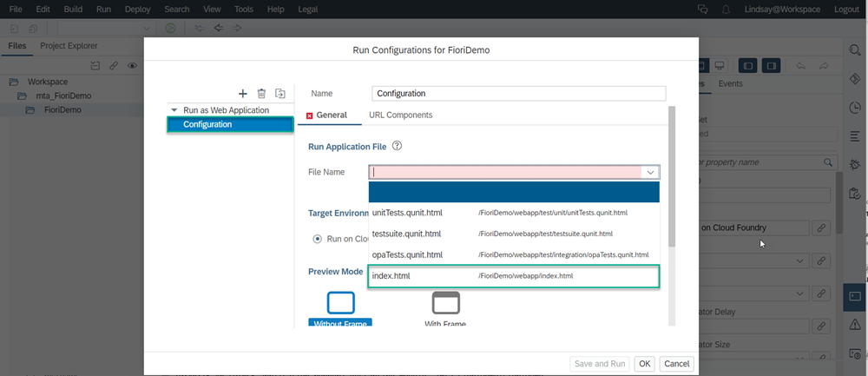Choose unitTests.qunit.html from the file list
This screenshot has width=868, height=376.
(514, 213)
